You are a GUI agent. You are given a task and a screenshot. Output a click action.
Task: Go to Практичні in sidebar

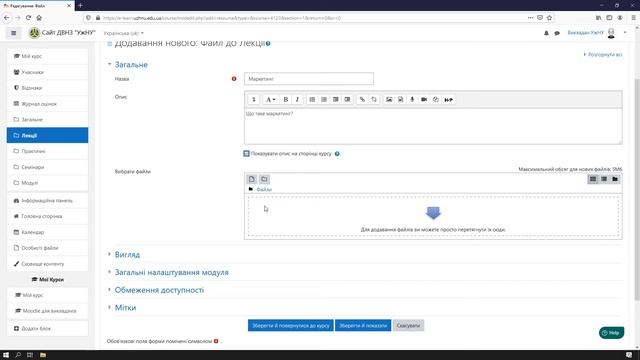tap(47, 151)
